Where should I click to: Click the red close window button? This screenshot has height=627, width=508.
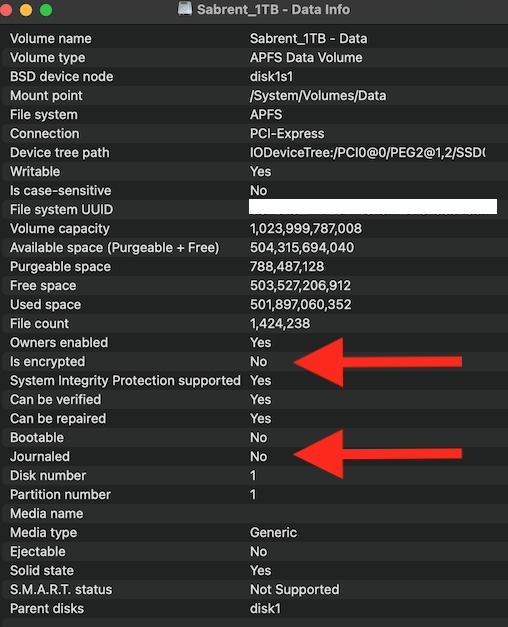[6, 10]
